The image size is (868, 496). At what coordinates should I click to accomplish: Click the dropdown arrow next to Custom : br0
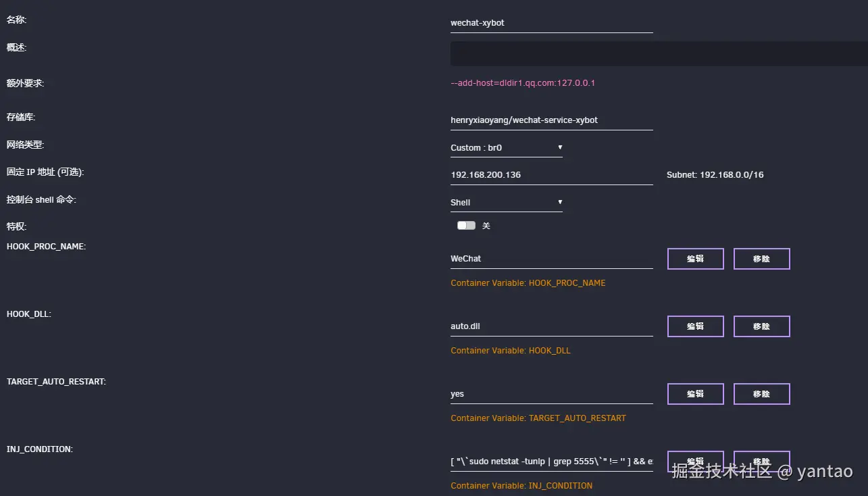pyautogui.click(x=560, y=147)
